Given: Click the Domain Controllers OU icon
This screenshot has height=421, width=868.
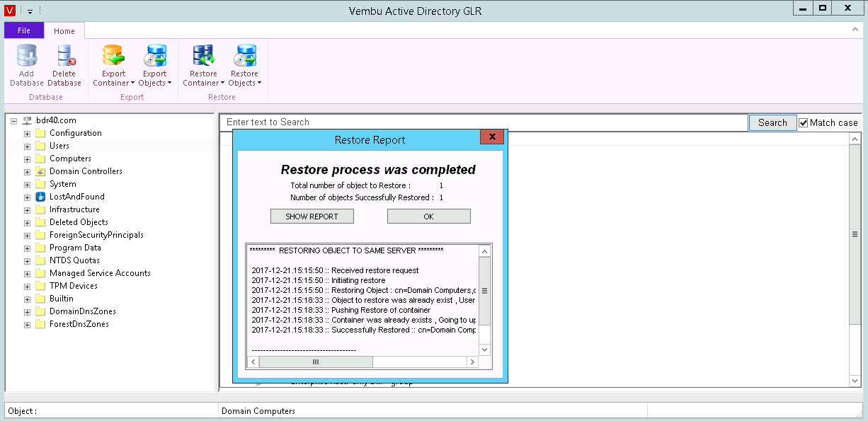Looking at the screenshot, I should click(40, 171).
